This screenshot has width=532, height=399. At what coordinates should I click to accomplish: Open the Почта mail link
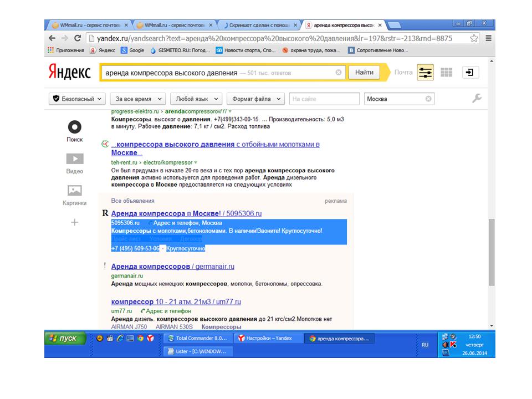(x=403, y=72)
